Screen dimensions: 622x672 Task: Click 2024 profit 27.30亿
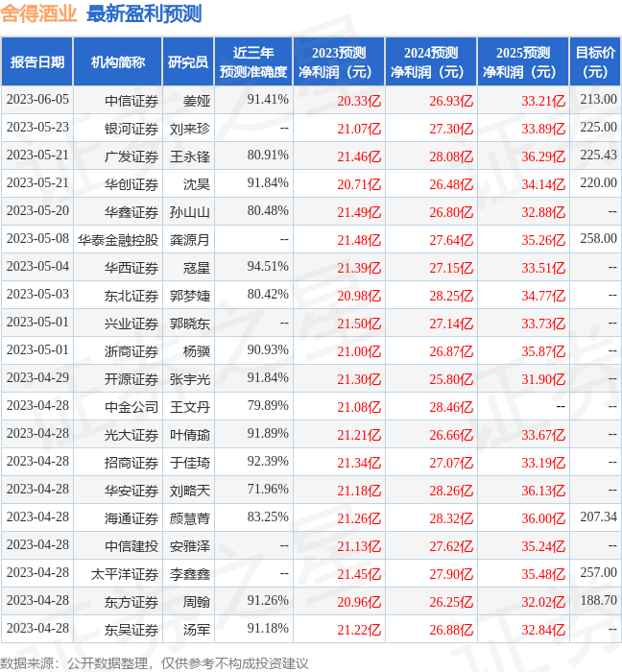click(x=451, y=129)
